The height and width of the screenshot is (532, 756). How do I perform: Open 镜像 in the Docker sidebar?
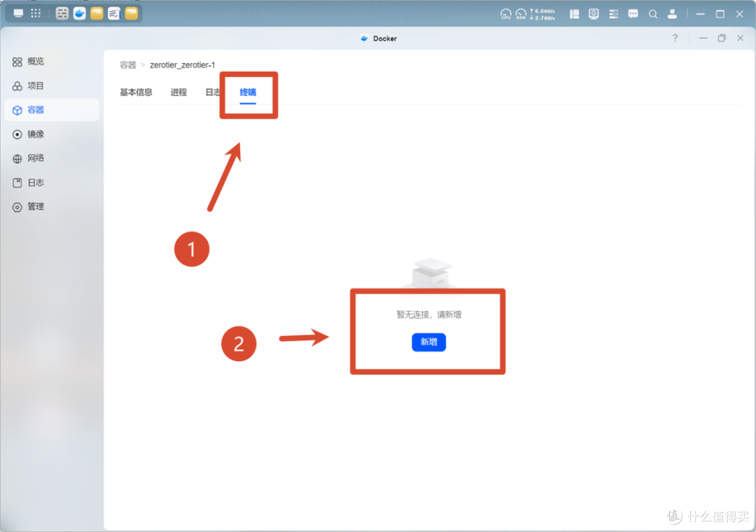[52, 134]
